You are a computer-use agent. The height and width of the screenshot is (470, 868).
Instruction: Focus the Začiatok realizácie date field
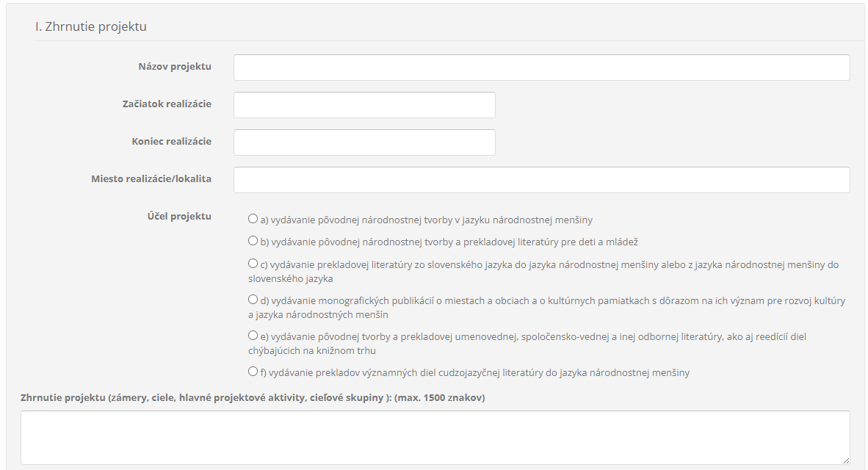coord(364,105)
